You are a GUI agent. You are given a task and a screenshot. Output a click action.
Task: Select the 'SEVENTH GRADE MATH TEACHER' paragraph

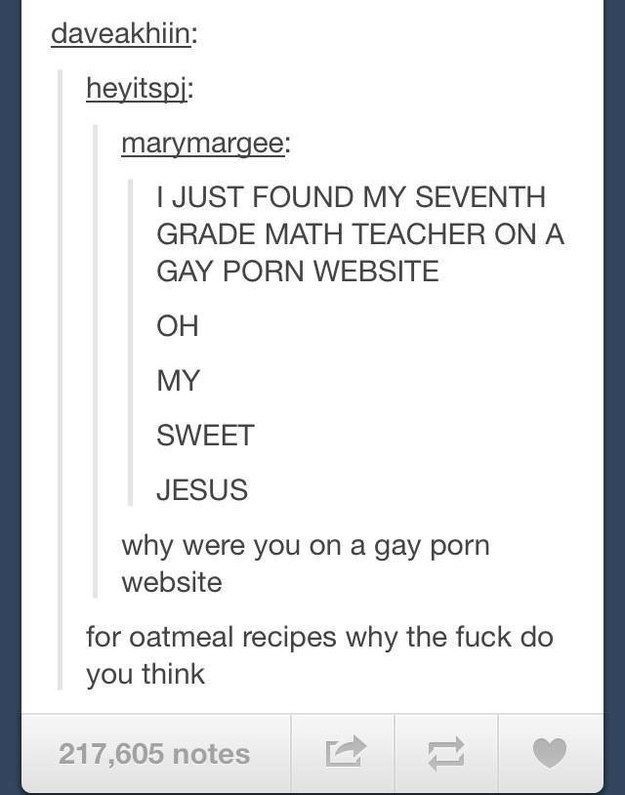(360, 234)
